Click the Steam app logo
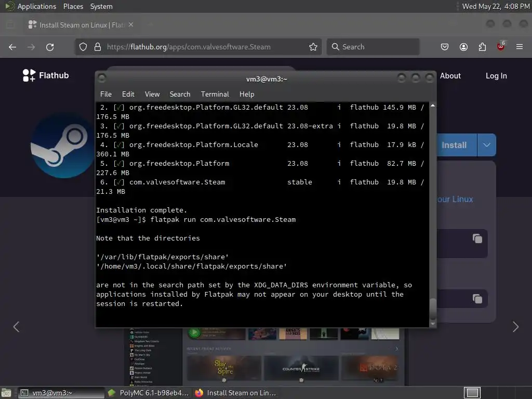This screenshot has width=532, height=399. point(63,145)
